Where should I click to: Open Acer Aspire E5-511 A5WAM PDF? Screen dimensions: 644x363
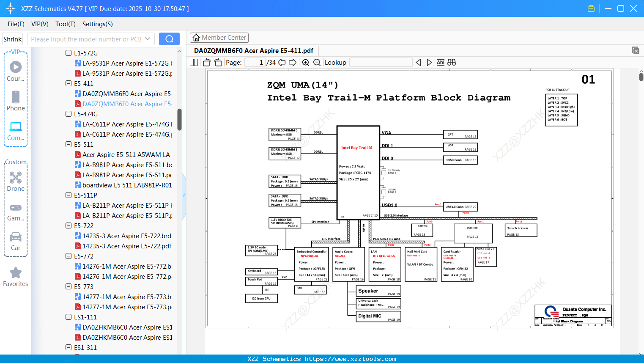pos(123,154)
